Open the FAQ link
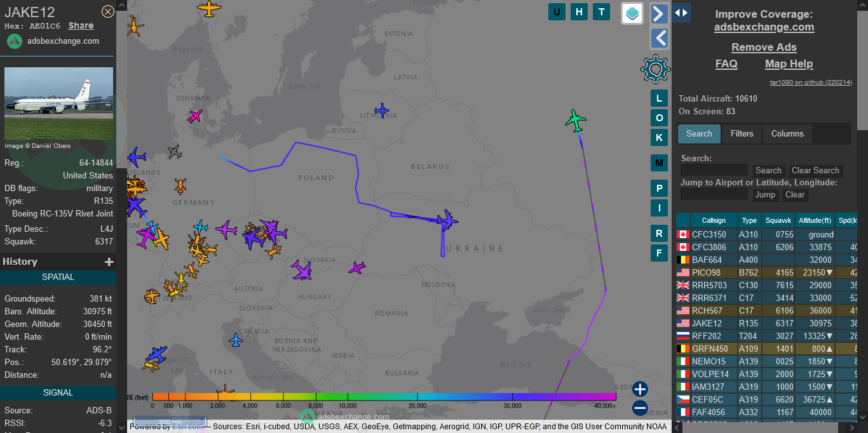868x433 pixels. click(726, 64)
